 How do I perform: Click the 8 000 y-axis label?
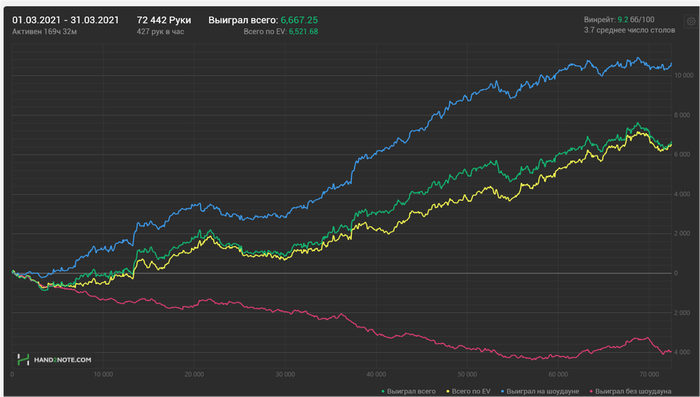682,115
